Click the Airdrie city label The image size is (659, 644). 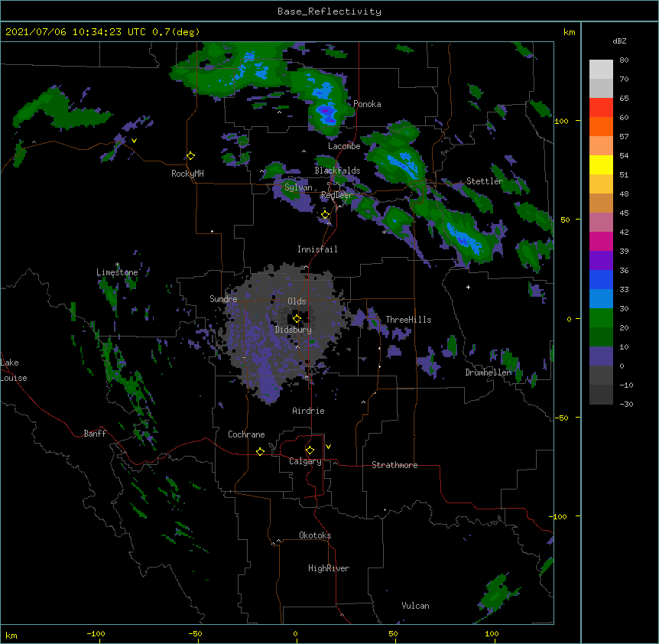308,411
